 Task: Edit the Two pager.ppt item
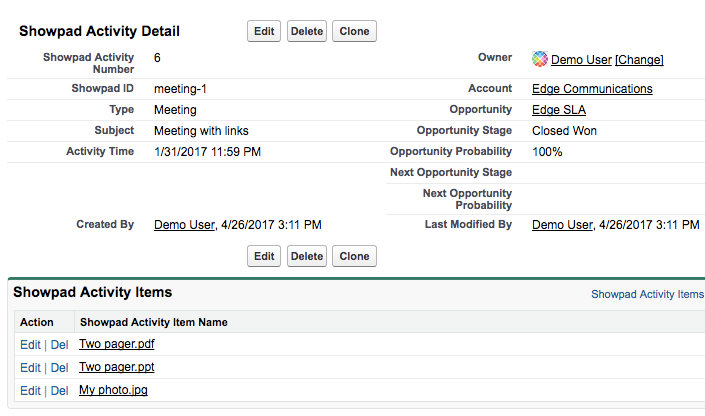point(30,368)
